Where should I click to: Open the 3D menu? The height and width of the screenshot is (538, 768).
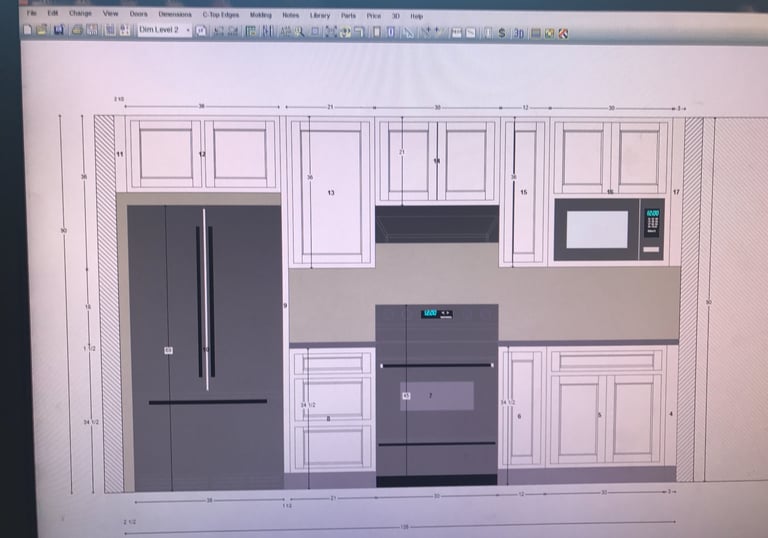(x=396, y=16)
